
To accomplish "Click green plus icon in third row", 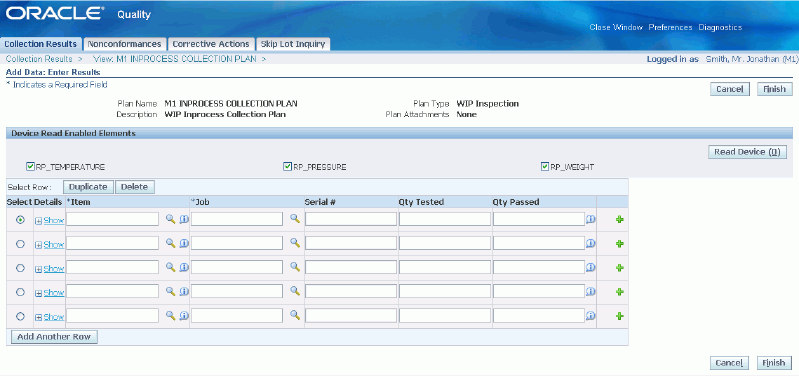I will [620, 268].
